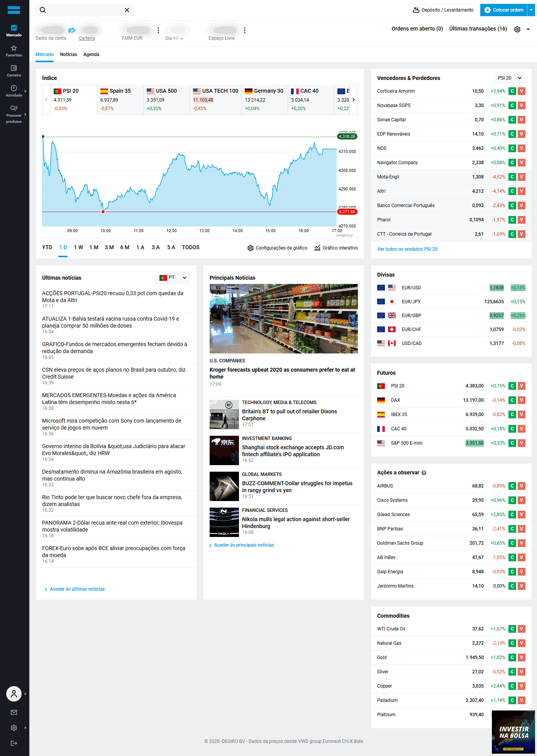
Task: Set chart range to YTD
Action: tap(47, 247)
